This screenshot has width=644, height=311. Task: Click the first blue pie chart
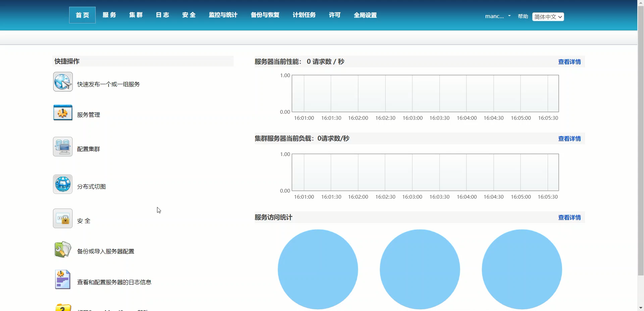318,269
